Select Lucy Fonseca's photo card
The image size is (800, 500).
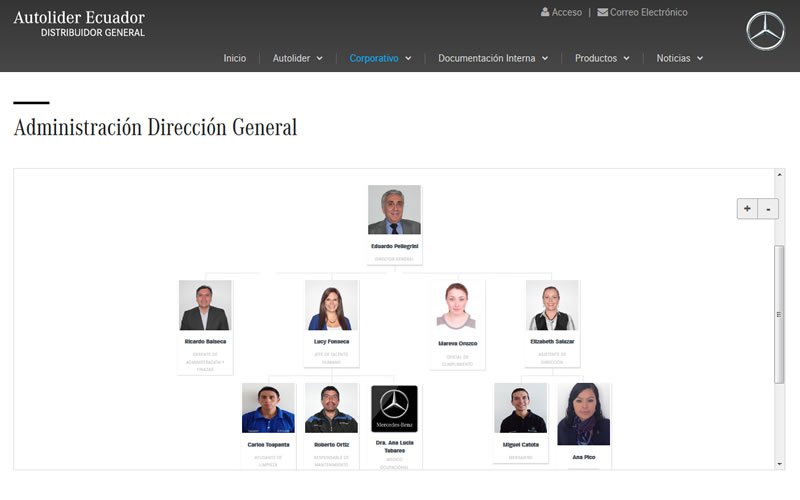pos(331,306)
